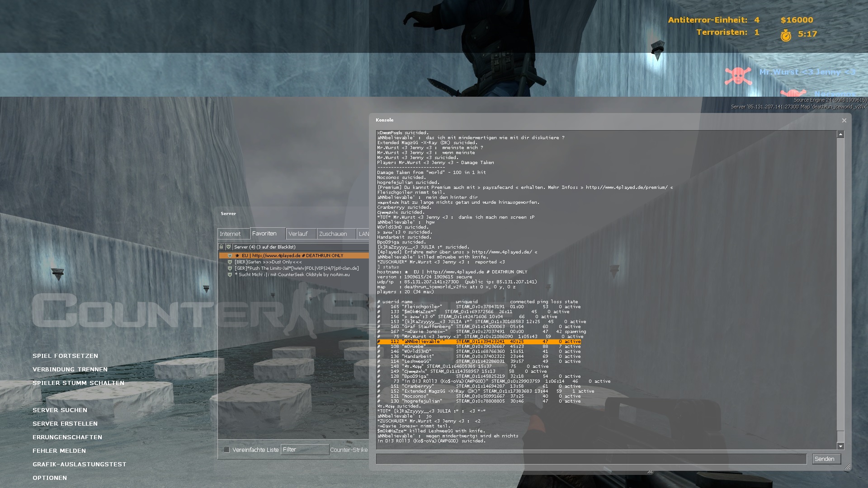Click the Graf Stauffenberg status row
Screen dimensions: 868x488
click(479, 327)
